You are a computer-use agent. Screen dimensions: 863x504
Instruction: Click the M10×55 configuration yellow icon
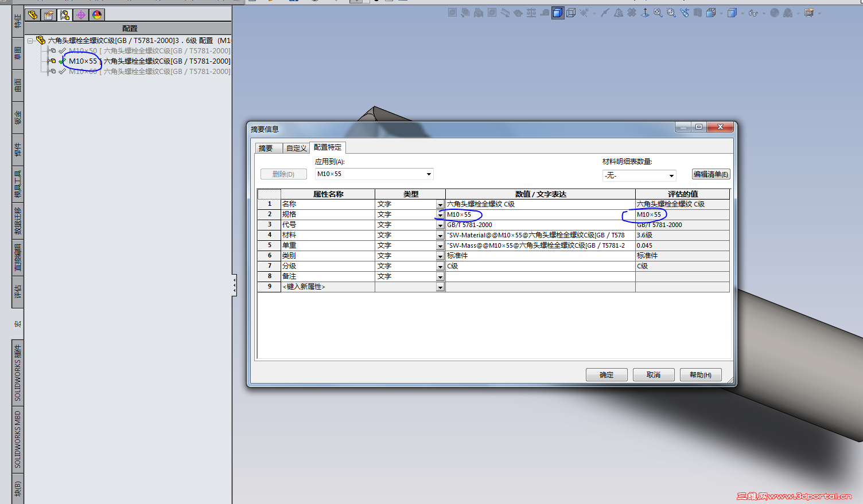click(x=53, y=61)
